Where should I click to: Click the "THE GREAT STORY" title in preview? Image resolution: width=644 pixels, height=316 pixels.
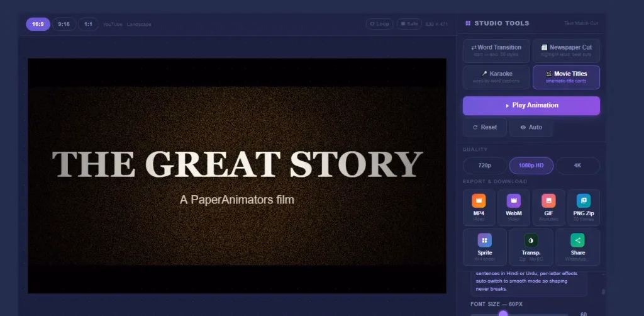[237, 164]
